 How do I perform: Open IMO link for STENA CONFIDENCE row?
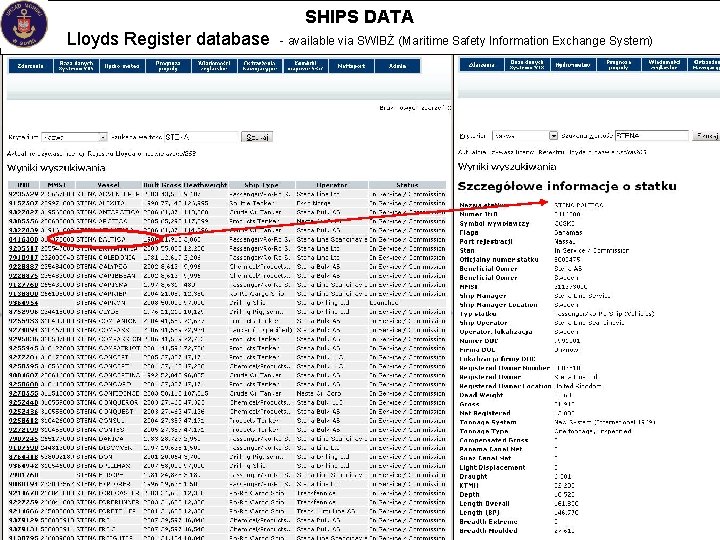pos(23,394)
